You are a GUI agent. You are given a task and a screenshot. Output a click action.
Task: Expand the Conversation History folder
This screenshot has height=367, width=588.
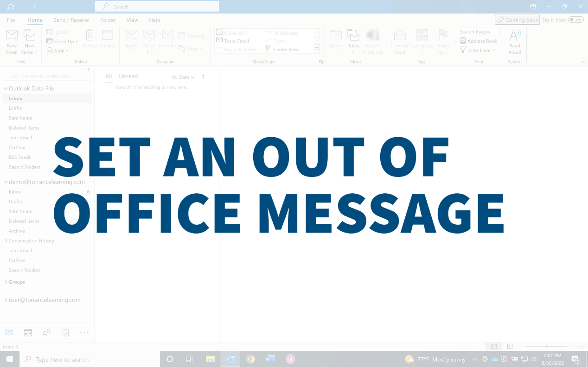point(6,241)
